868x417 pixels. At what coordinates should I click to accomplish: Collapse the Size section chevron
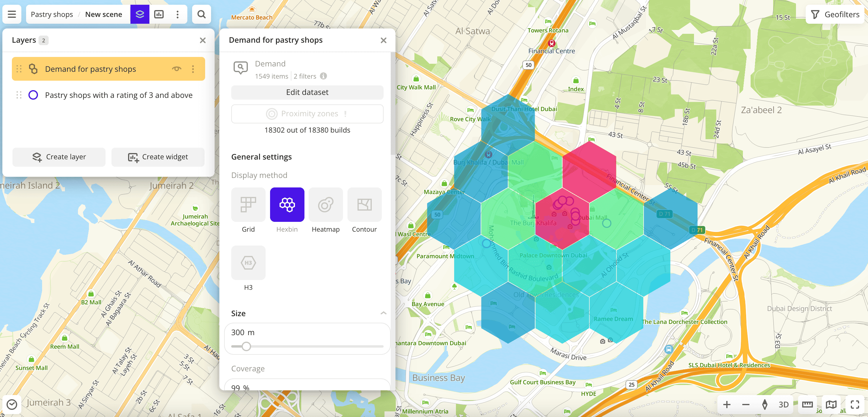click(x=383, y=313)
